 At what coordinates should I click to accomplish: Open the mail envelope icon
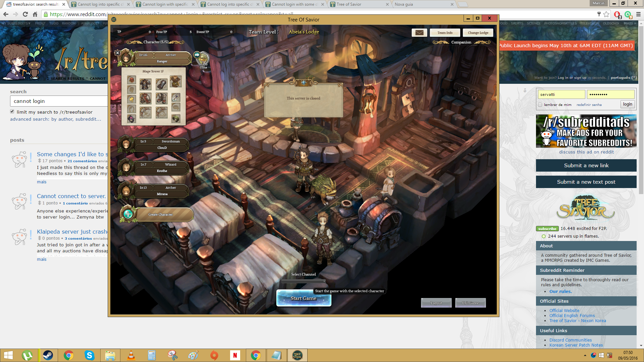[x=419, y=33]
